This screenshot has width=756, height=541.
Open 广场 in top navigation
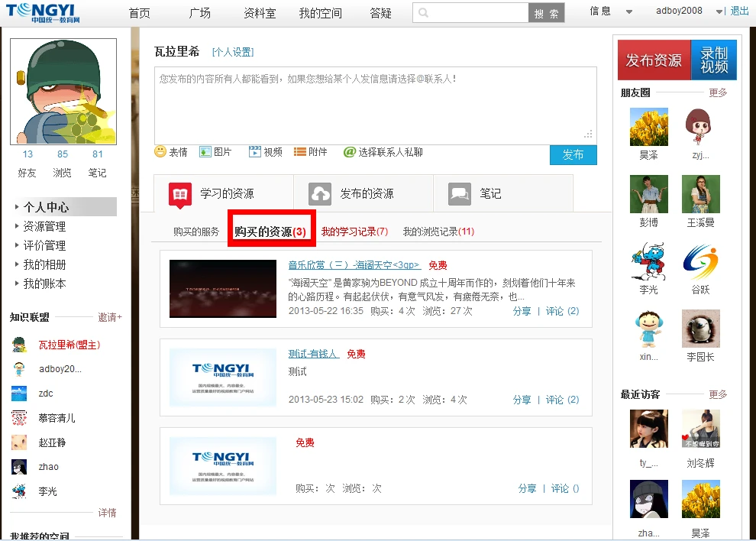click(199, 13)
